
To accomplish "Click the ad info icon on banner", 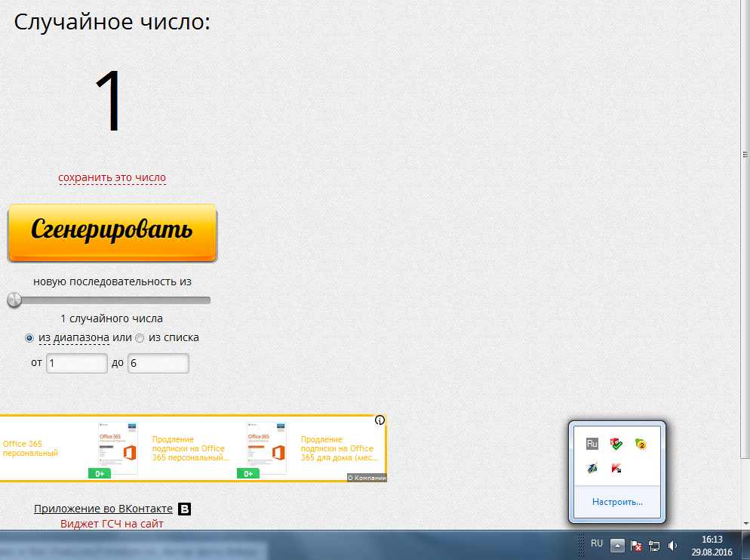I will tap(380, 420).
